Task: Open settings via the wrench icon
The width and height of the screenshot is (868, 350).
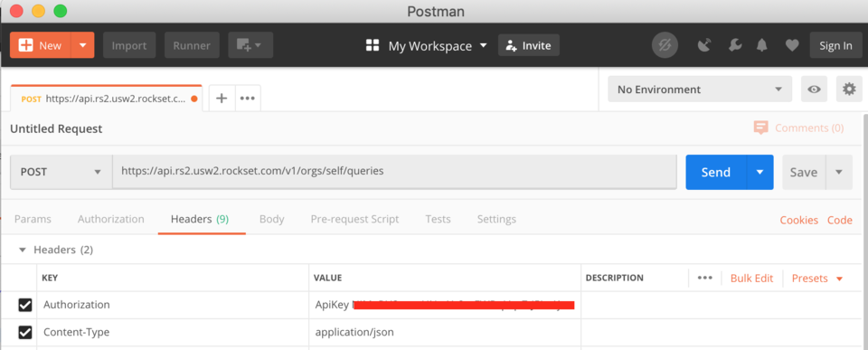Action: (x=735, y=45)
